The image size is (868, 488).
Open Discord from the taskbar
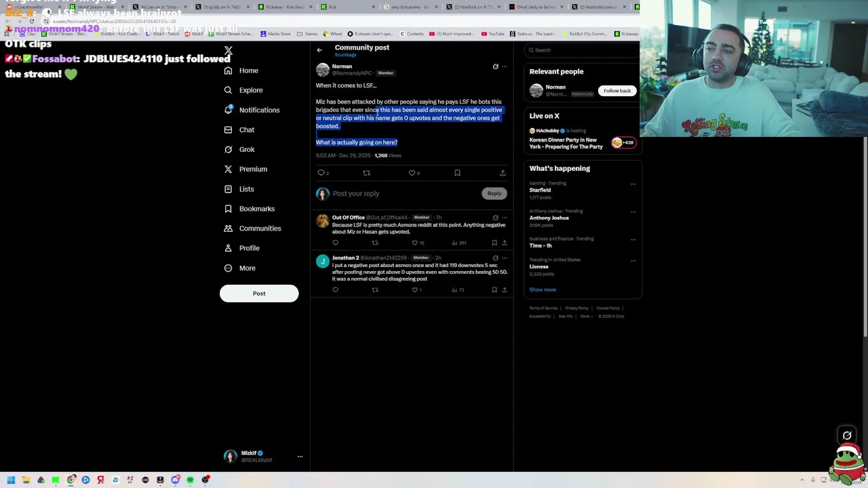pos(175,480)
